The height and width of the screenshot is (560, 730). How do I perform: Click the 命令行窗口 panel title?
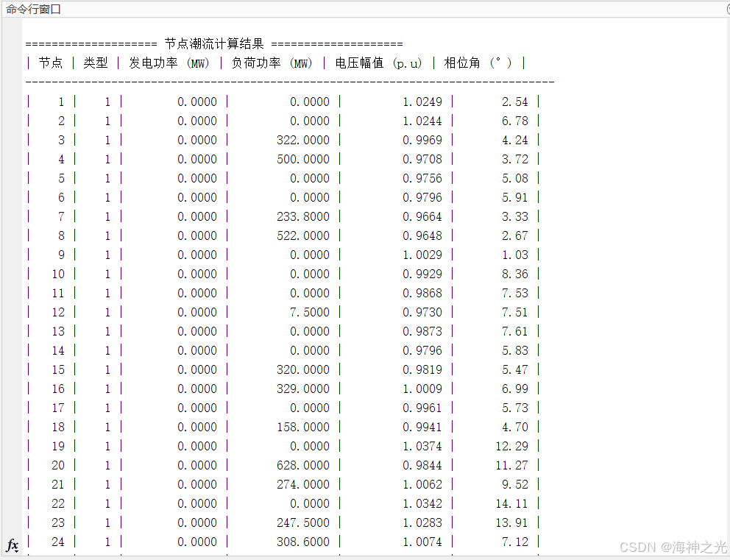pyautogui.click(x=33, y=9)
